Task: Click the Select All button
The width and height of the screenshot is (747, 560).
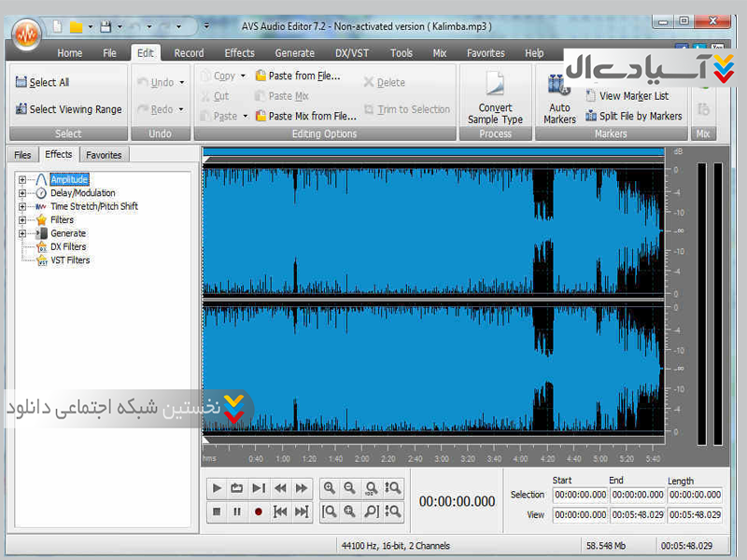Action: click(x=43, y=82)
